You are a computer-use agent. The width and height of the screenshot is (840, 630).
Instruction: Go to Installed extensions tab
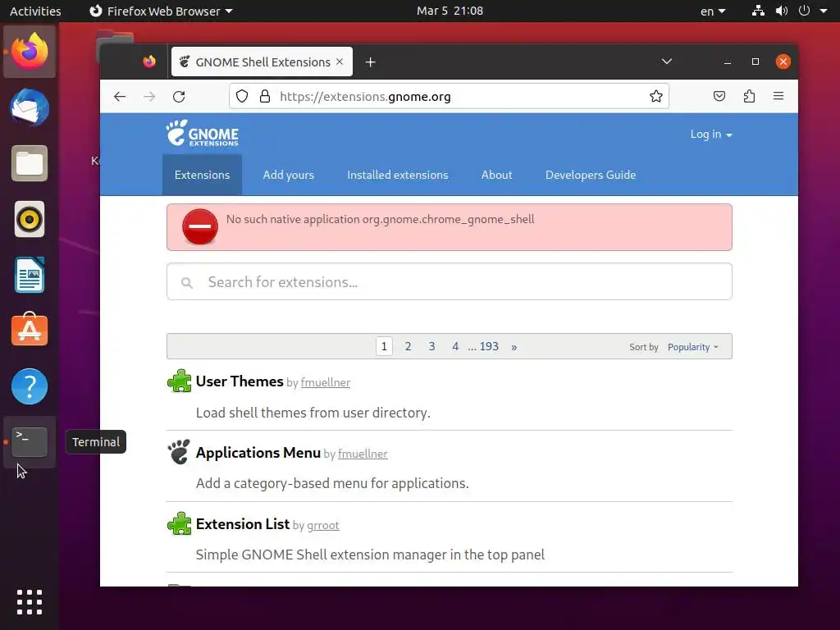click(398, 176)
